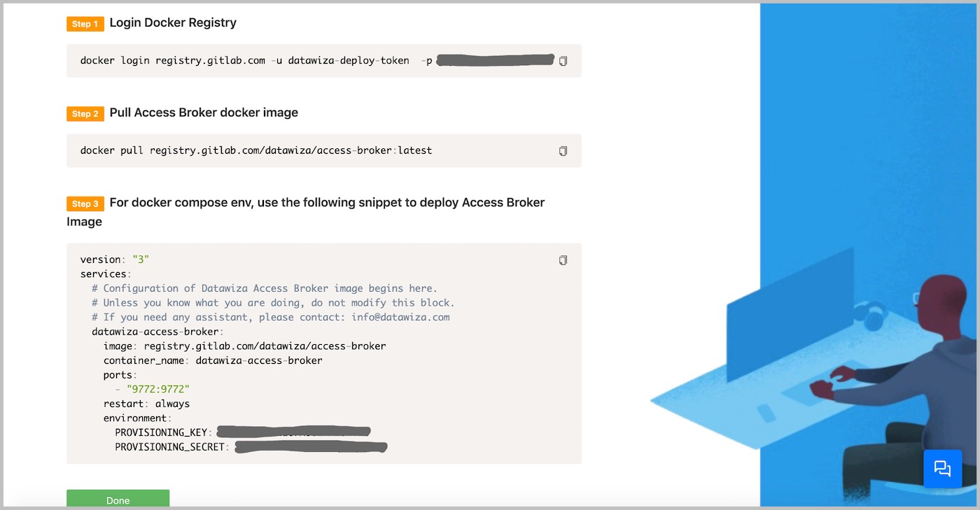The height and width of the screenshot is (510, 980).
Task: Click the restart: always line
Action: [146, 404]
